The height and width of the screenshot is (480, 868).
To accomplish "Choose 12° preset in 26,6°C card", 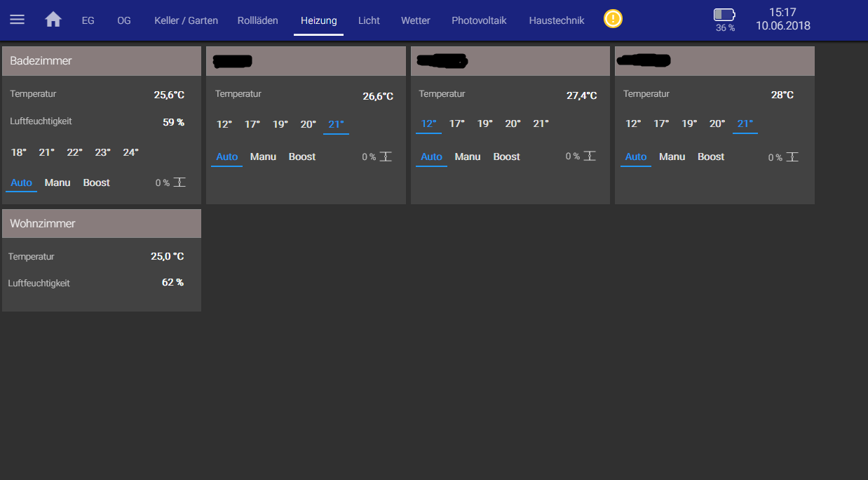I will tap(224, 124).
